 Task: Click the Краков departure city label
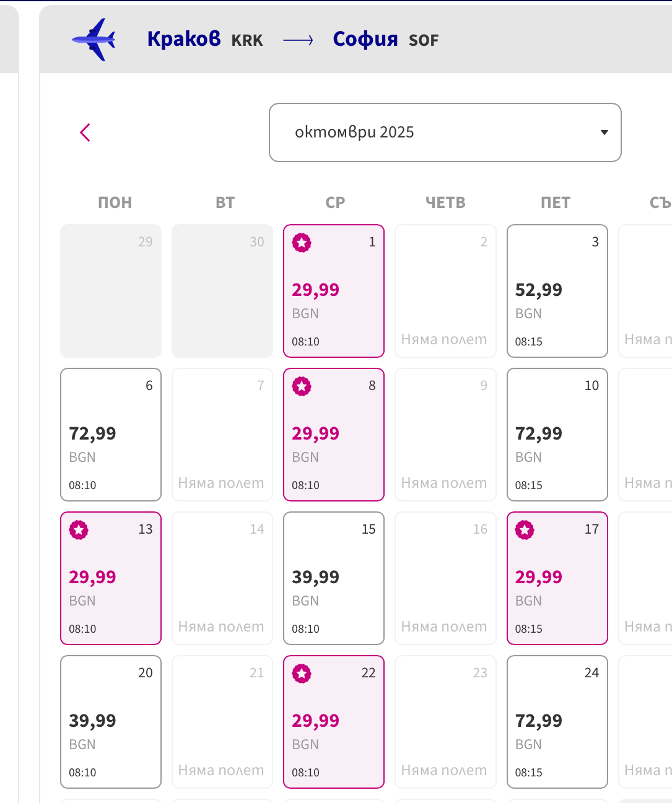coord(184,39)
